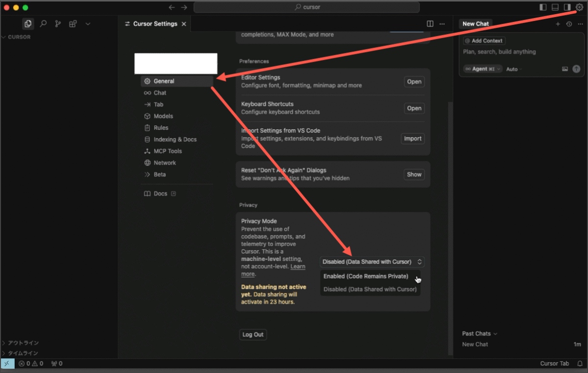Select the General settings section
The height and width of the screenshot is (373, 588).
(177, 81)
